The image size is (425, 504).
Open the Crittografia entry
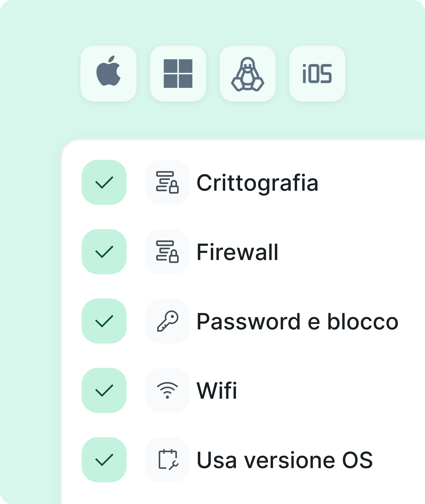coord(258,183)
